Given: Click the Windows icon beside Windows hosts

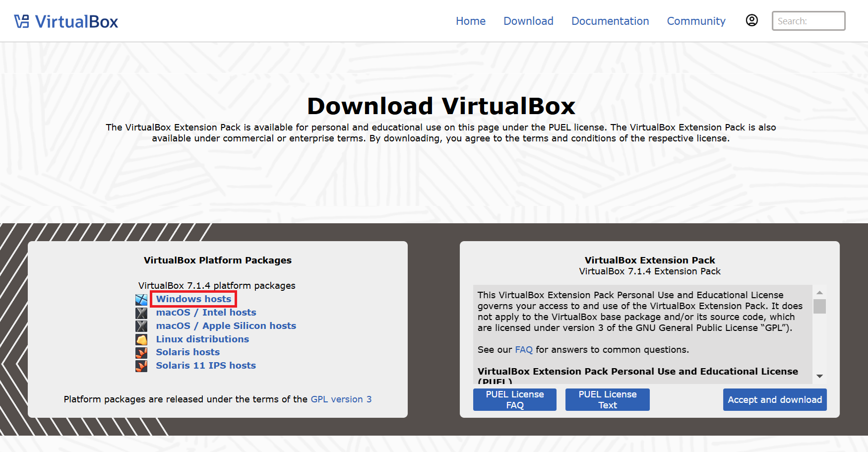Looking at the screenshot, I should [141, 300].
